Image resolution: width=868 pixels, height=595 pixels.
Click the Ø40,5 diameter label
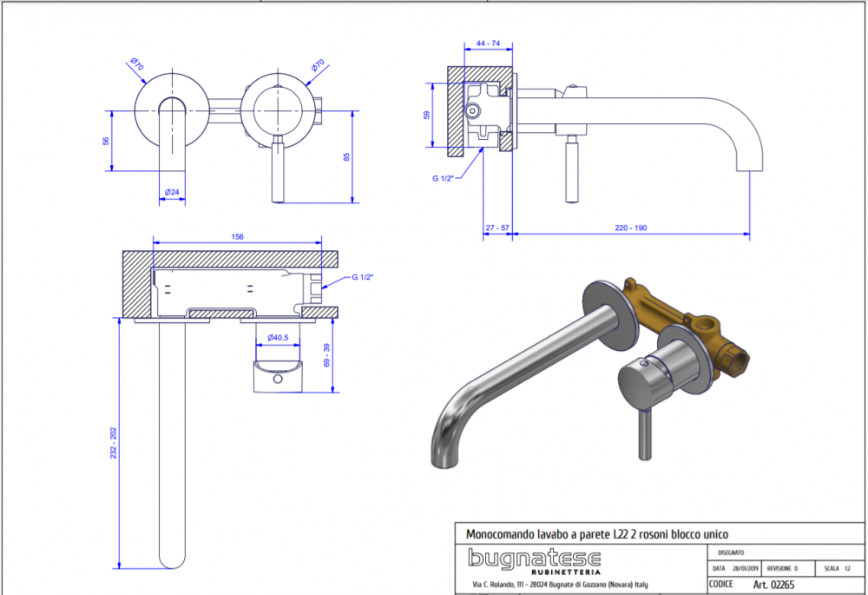pos(278,337)
